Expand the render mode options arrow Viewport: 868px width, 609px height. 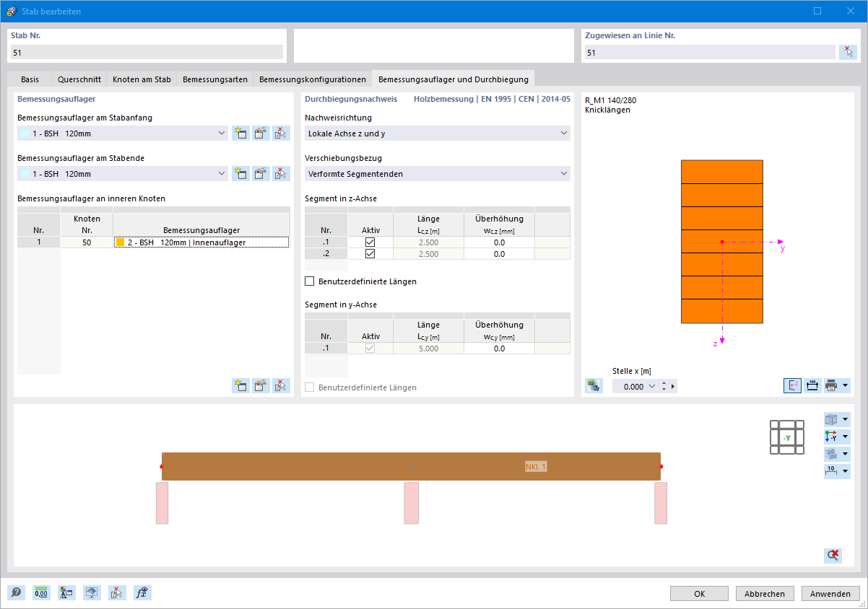pos(846,454)
